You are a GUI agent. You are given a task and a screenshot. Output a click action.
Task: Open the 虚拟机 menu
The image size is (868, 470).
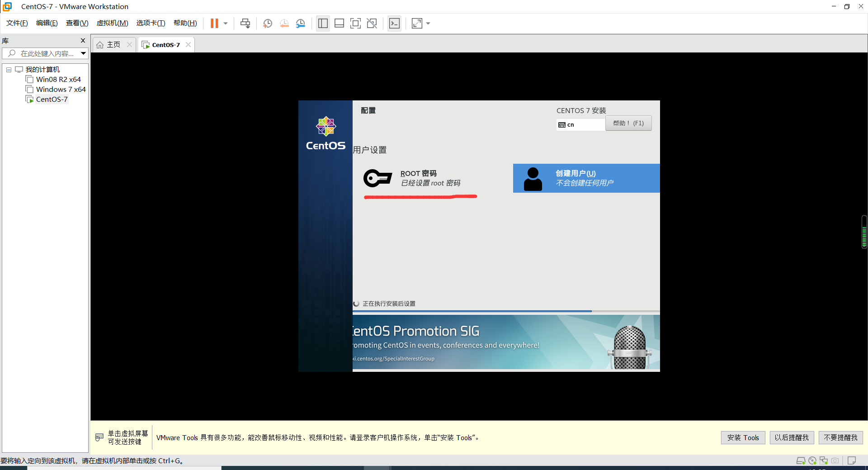point(112,23)
